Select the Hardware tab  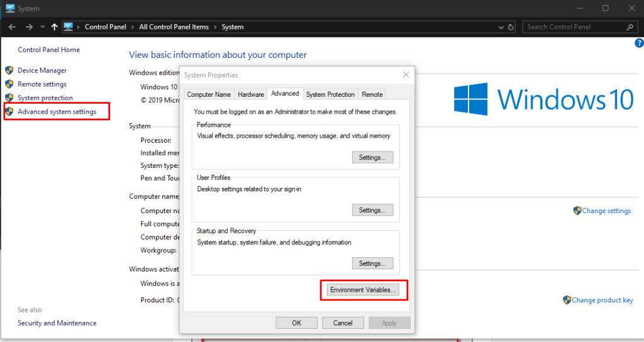click(x=250, y=94)
